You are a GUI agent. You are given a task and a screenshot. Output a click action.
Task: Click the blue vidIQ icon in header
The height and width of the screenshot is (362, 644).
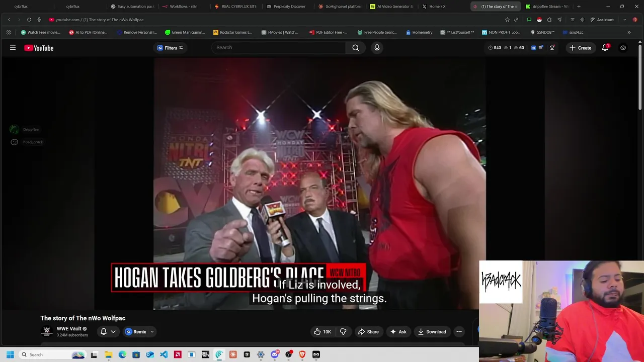pos(533,48)
